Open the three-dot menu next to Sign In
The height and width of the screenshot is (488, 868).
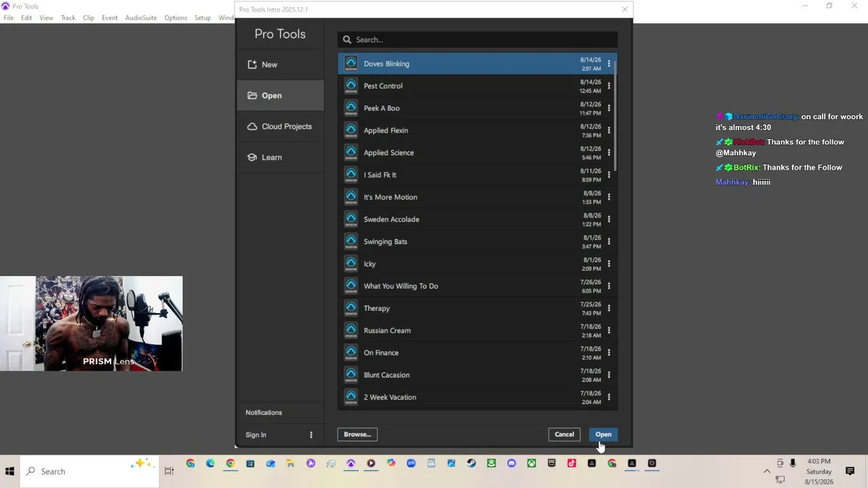(x=311, y=435)
